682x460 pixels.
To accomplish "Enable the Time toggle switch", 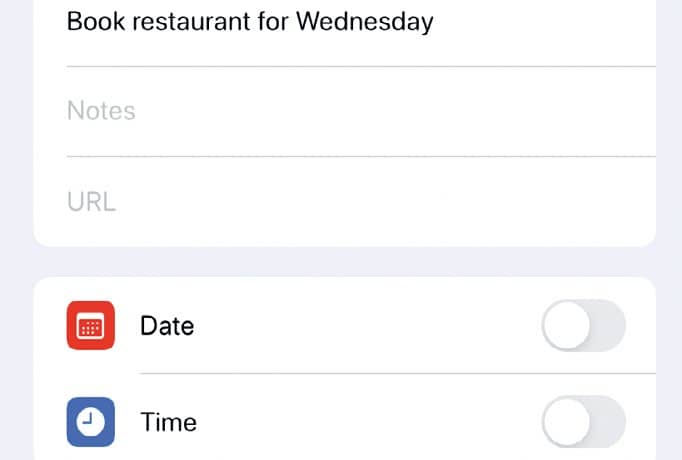I will [584, 422].
